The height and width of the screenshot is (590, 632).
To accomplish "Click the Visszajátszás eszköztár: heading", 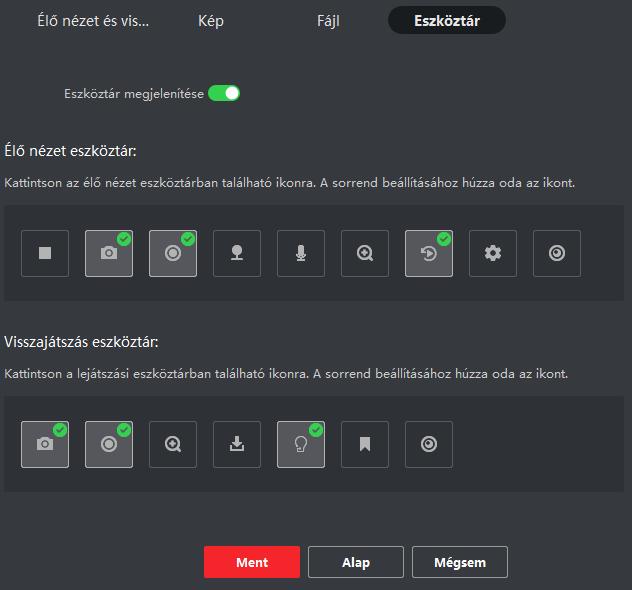I will click(x=81, y=342).
